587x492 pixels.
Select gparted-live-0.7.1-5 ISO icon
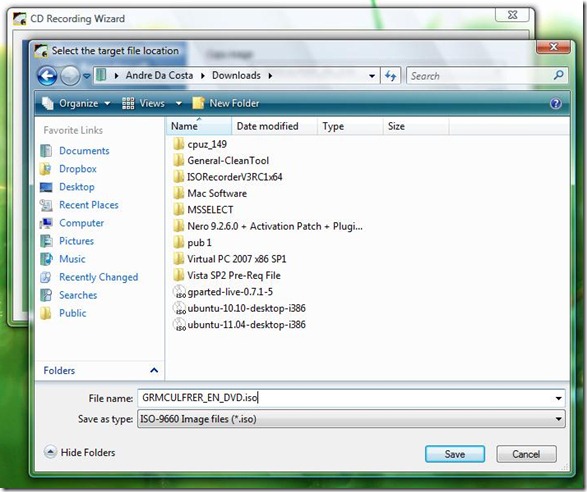(x=179, y=292)
